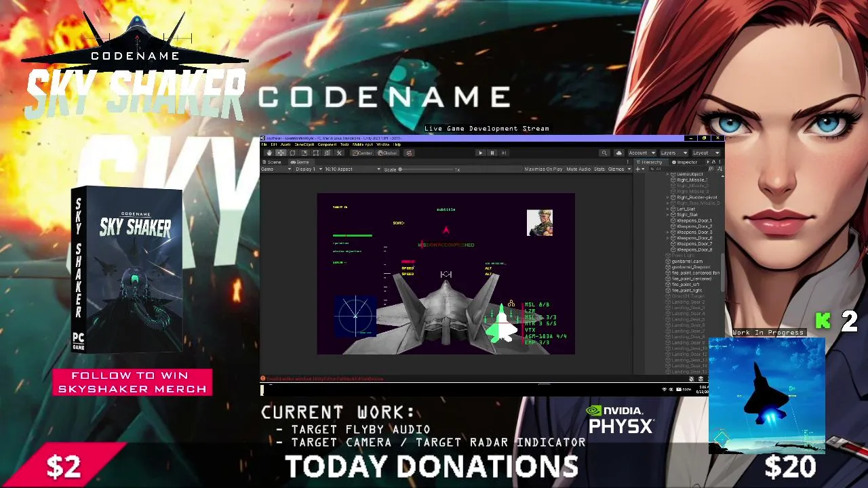Open the Game view three-dot options menu
This screenshot has height=488, width=868.
(629, 162)
